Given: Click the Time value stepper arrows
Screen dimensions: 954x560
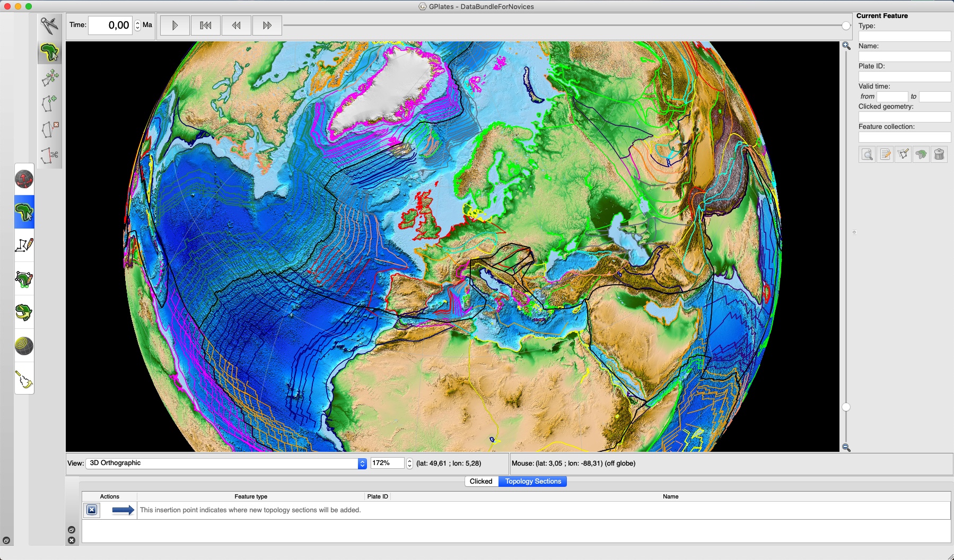Looking at the screenshot, I should 137,25.
